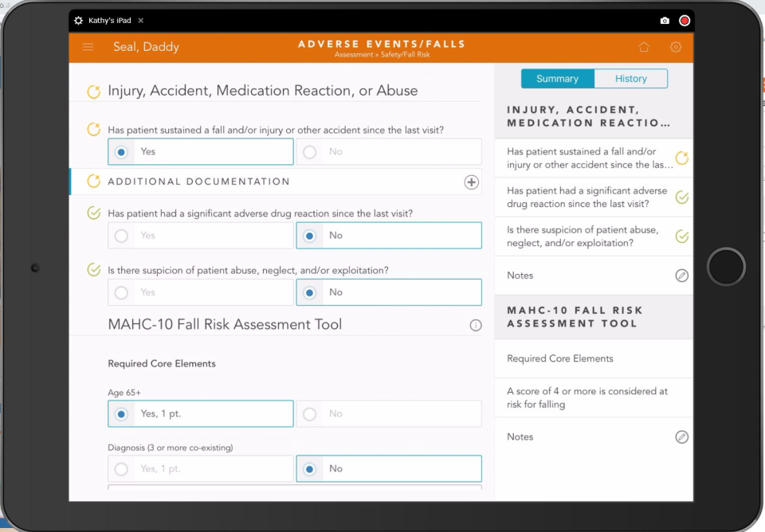Edit Notes using the pencil icon under Injury section
This screenshot has width=765, height=532.
682,275
